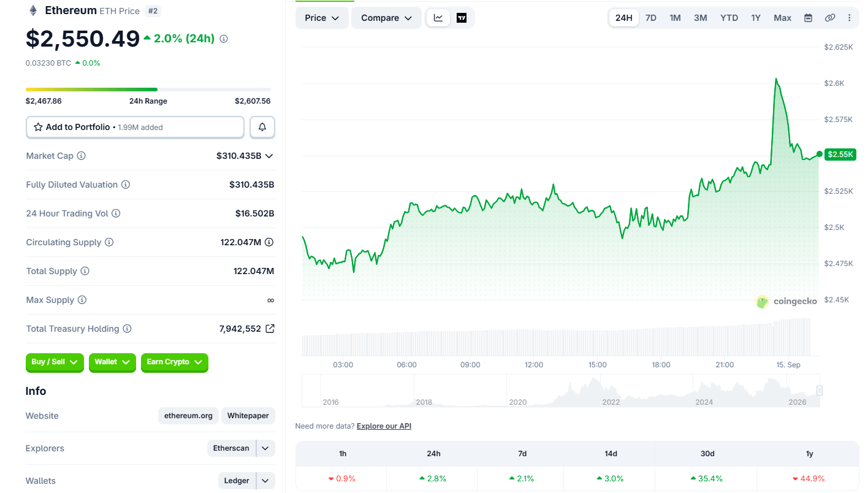Click the 1h 0.9% change cell

tap(342, 478)
